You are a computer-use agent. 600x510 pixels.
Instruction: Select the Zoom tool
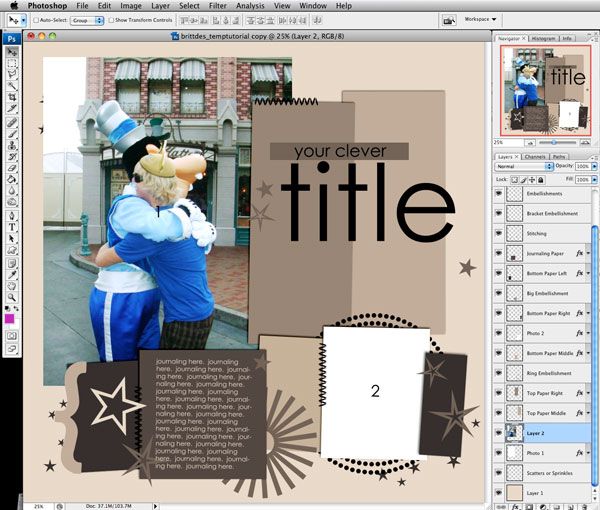pos(12,297)
